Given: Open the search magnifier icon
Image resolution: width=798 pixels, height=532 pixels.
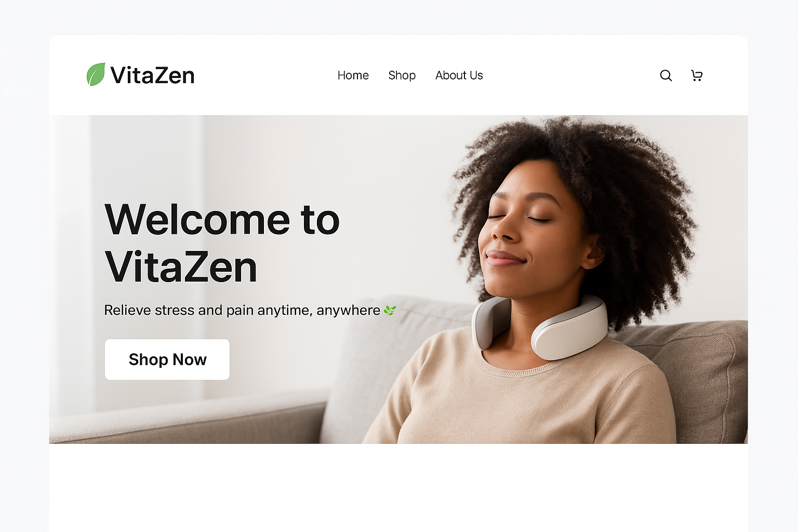Looking at the screenshot, I should click(666, 75).
